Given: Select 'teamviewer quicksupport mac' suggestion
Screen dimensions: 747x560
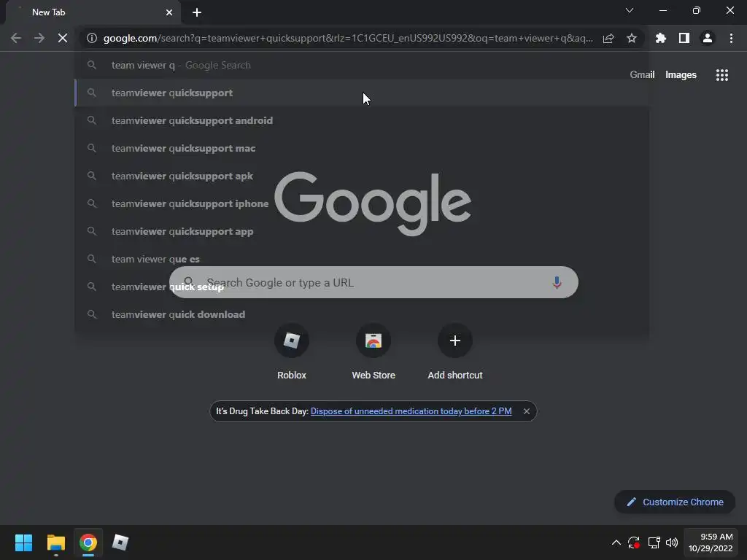Looking at the screenshot, I should (362, 148).
